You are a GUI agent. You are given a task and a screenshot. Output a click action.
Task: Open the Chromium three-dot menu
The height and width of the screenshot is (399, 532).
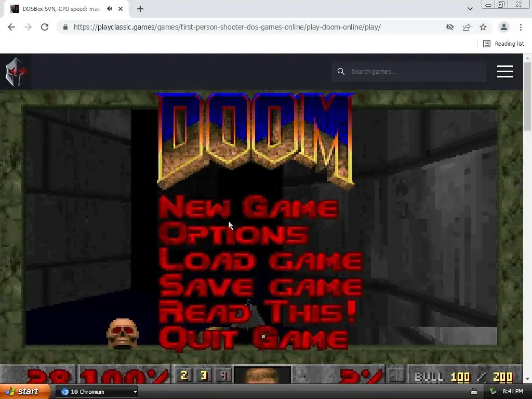pyautogui.click(x=521, y=27)
